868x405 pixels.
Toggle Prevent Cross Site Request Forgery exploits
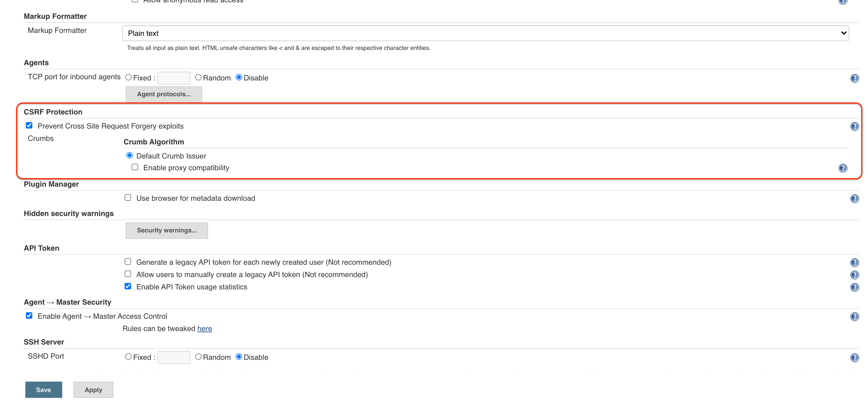pyautogui.click(x=29, y=126)
